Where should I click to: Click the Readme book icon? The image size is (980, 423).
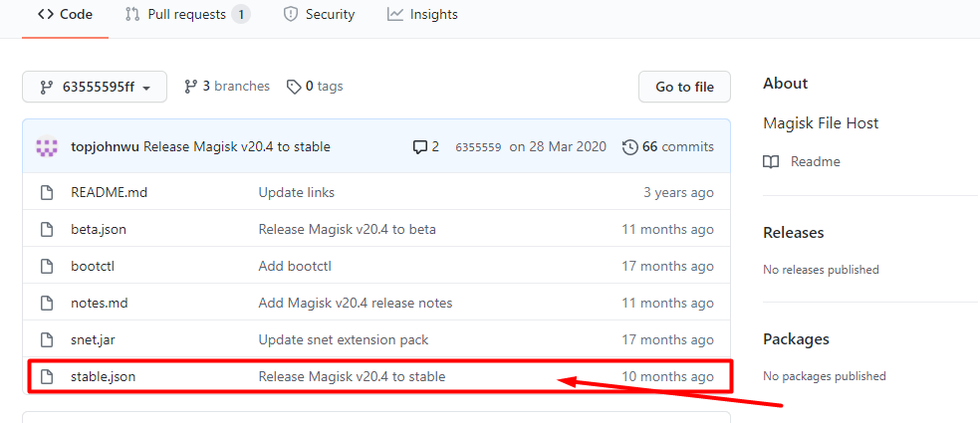pos(771,161)
